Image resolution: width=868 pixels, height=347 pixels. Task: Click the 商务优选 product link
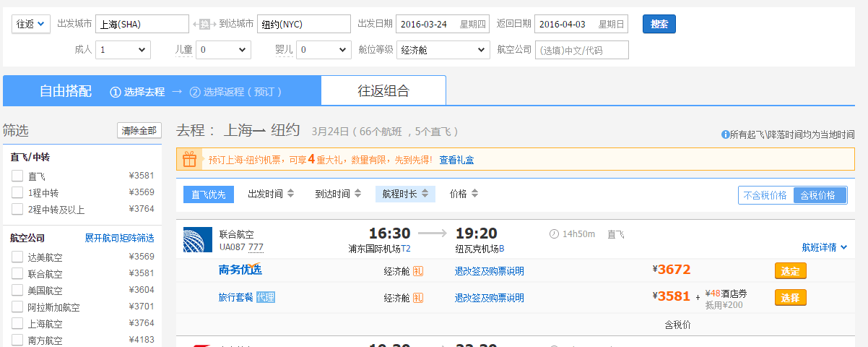pos(240,270)
